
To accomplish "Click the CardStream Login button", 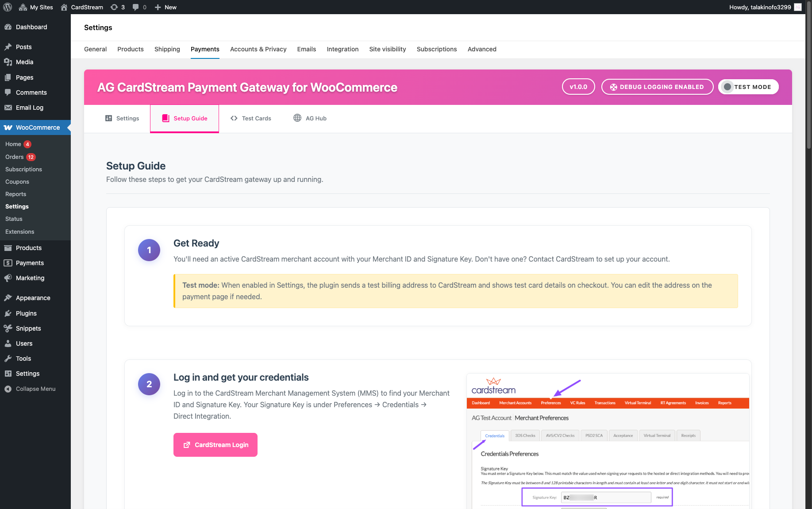I will click(215, 445).
